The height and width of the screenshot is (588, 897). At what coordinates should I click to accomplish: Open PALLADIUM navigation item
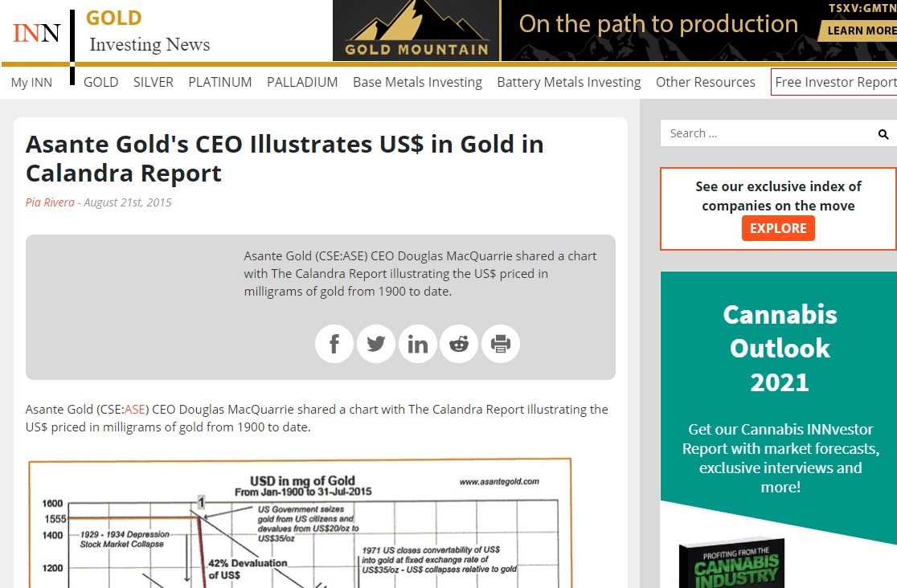click(x=302, y=83)
